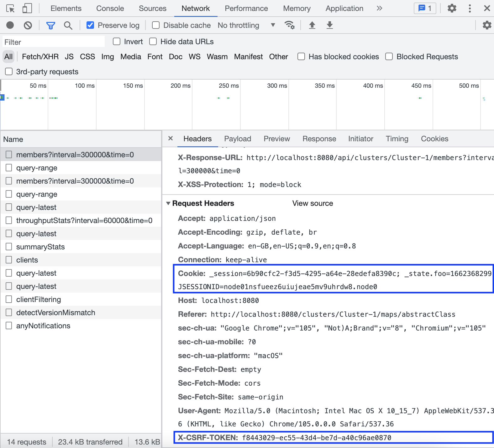
Task: Check the Hide data URLs option
Action: (x=153, y=42)
